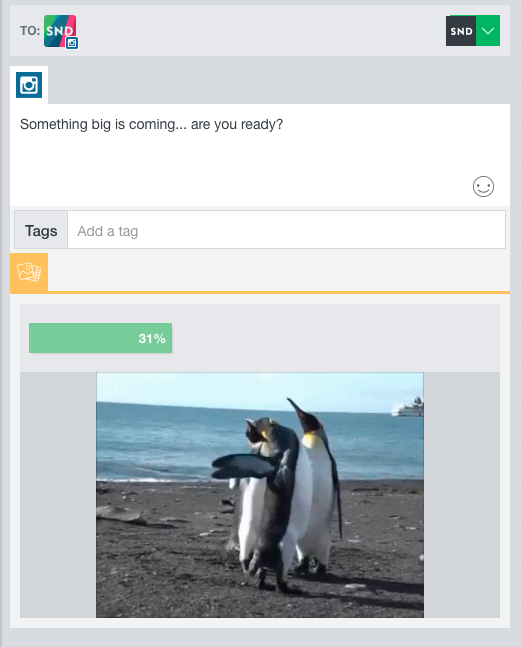Click the green 31% upload progress bar
The image size is (521, 647).
pyautogui.click(x=100, y=338)
